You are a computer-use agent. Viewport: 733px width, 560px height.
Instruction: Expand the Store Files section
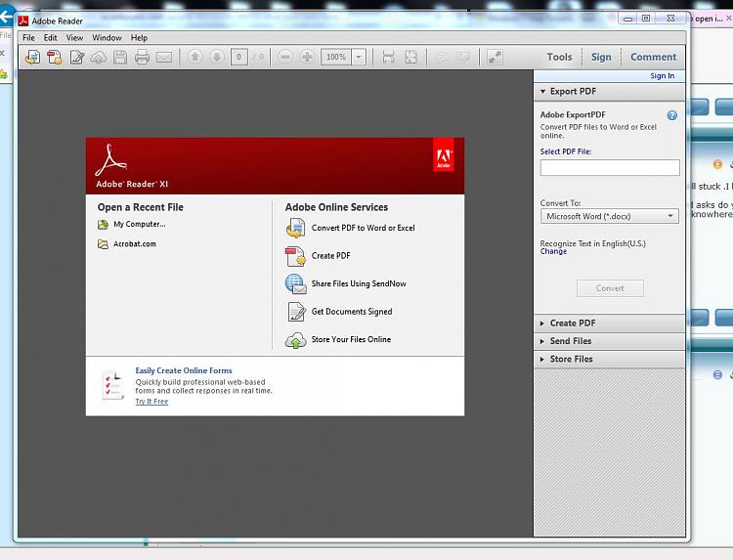tap(610, 359)
